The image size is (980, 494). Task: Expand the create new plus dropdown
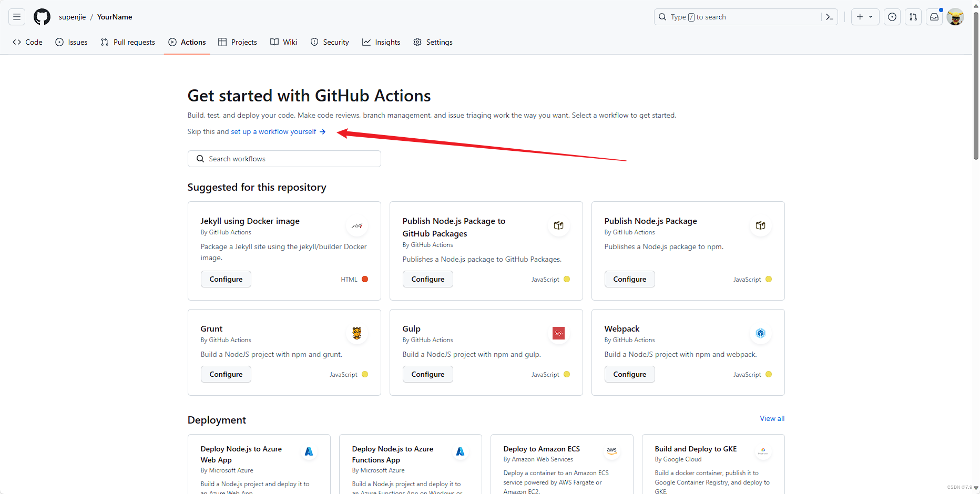pos(865,17)
